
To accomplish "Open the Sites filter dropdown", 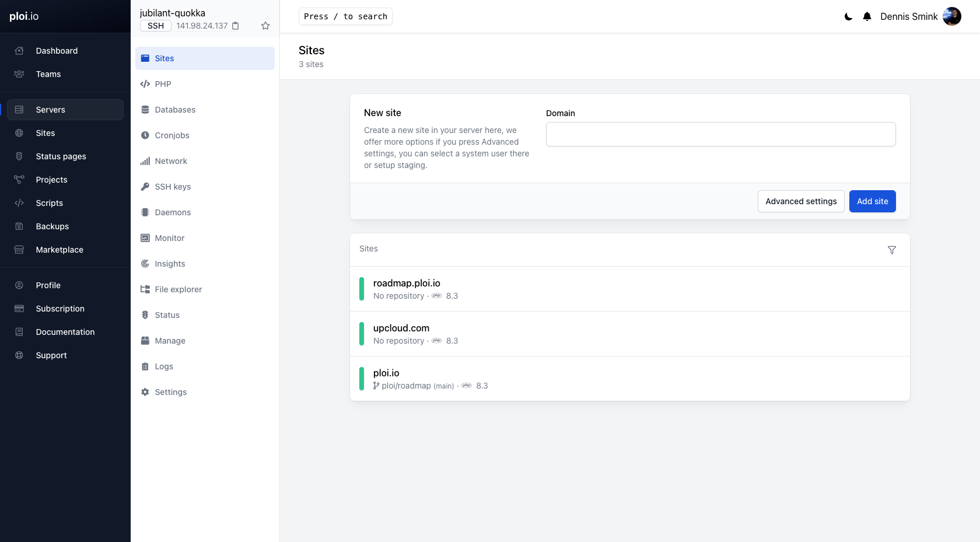I will 892,250.
